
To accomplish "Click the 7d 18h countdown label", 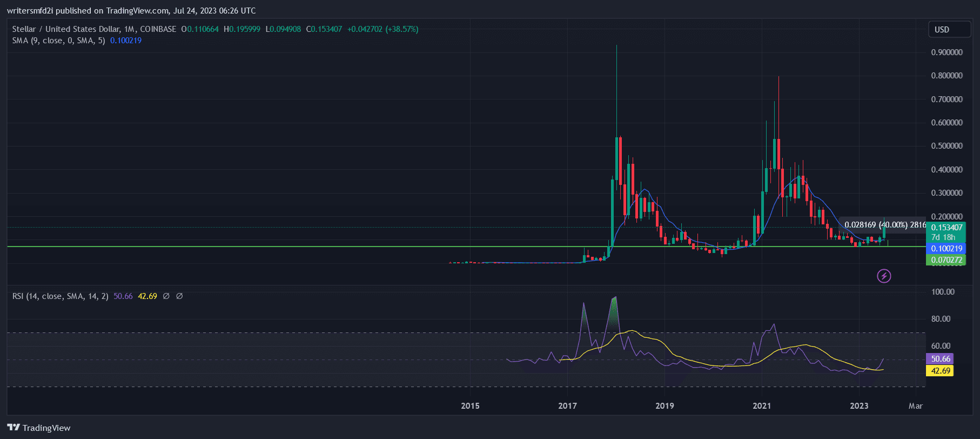I will pos(943,237).
